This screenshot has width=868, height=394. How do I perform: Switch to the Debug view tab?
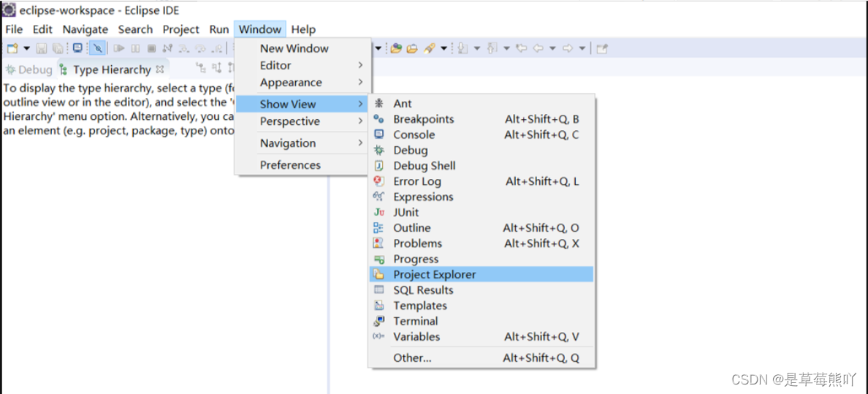pyautogui.click(x=28, y=70)
